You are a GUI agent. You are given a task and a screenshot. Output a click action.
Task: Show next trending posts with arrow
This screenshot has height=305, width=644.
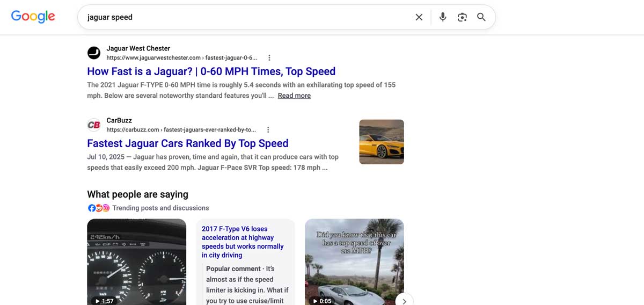(x=404, y=301)
